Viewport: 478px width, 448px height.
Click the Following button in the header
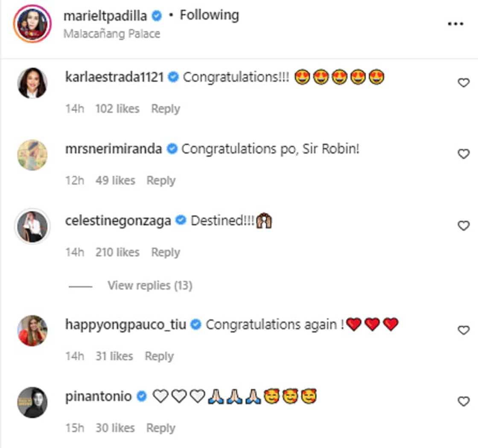coord(209,16)
